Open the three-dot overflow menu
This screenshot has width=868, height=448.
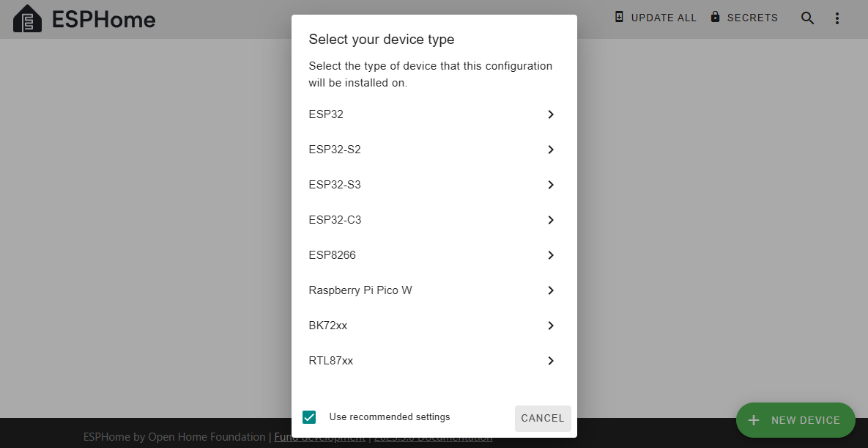click(x=837, y=18)
